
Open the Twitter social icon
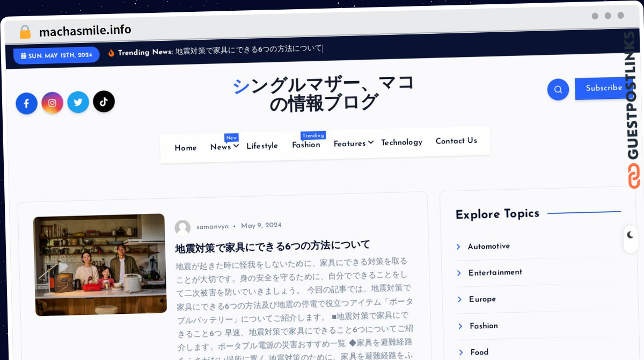(78, 102)
